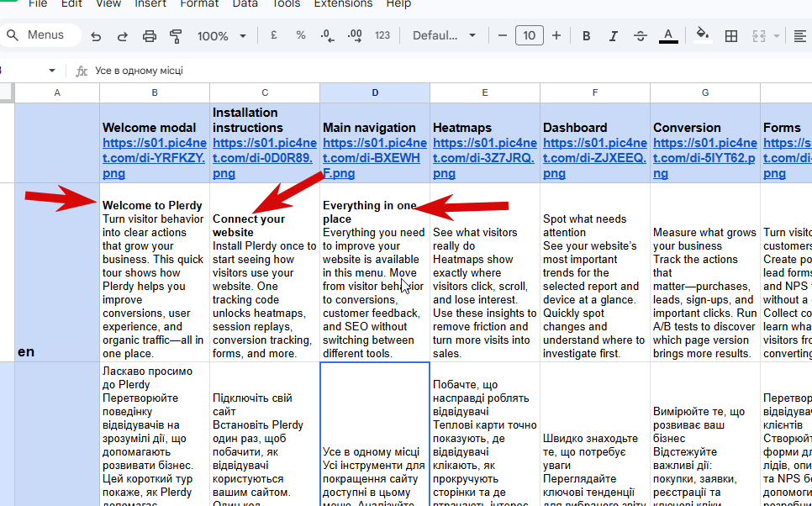Screen dimensions: 812x506
Task: Select the 'Everything in one place' cell
Action: pos(375,272)
